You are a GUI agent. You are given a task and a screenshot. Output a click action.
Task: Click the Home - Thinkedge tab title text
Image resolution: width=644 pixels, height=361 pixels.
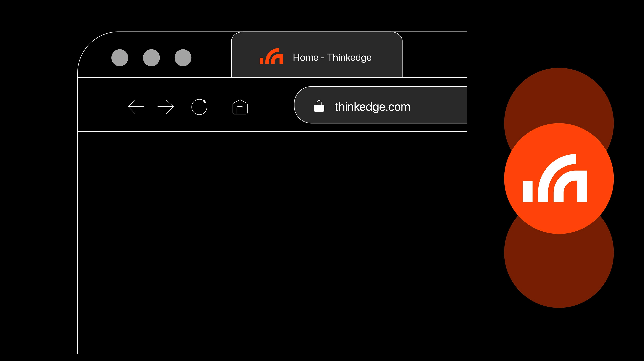tap(332, 57)
